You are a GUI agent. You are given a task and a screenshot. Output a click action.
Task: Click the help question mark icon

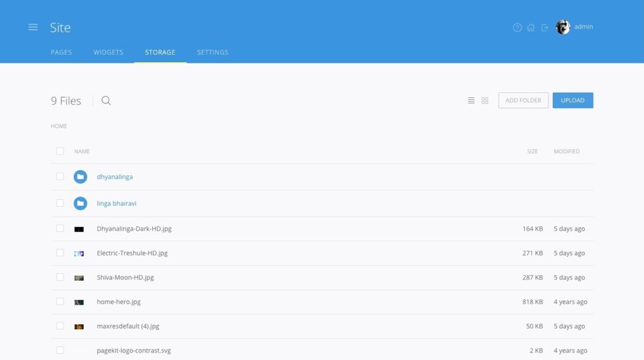(517, 28)
